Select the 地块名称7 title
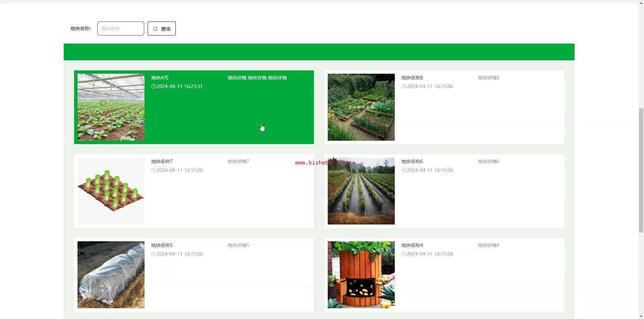Viewport: 644px width, 319px height. [162, 162]
